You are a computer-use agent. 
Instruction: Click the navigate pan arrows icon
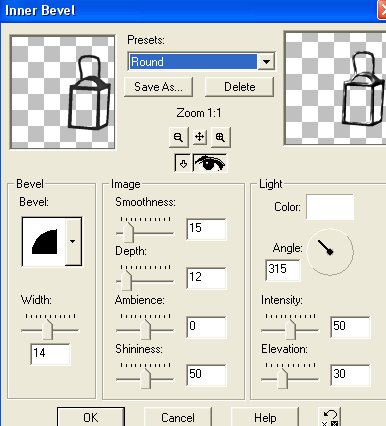click(x=199, y=137)
